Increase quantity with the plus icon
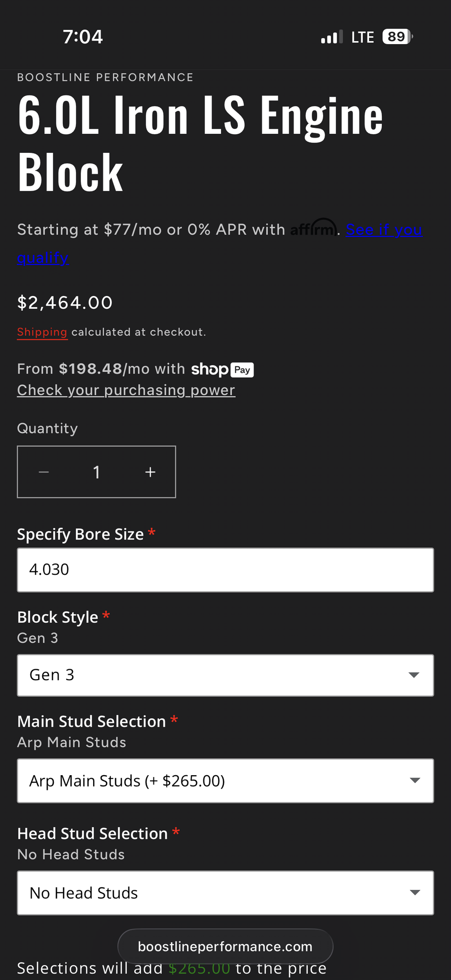Image resolution: width=451 pixels, height=980 pixels. (150, 472)
